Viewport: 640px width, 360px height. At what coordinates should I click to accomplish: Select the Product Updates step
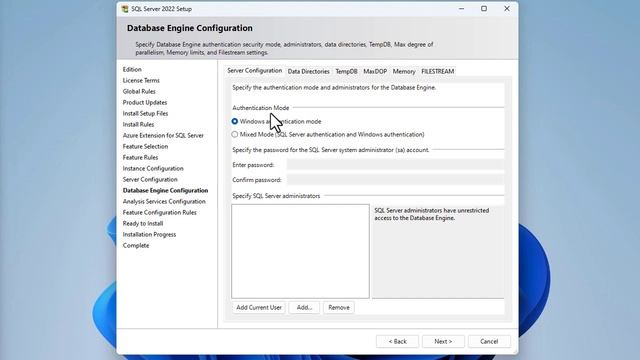(x=145, y=102)
